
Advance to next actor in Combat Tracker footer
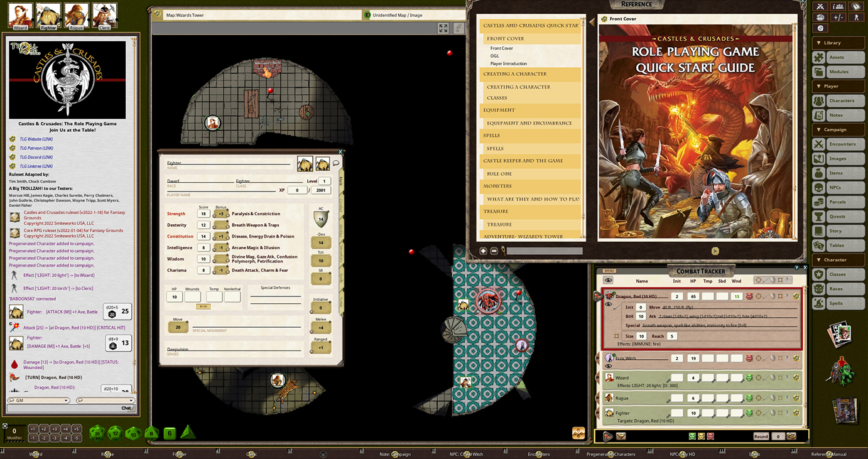pos(608,436)
